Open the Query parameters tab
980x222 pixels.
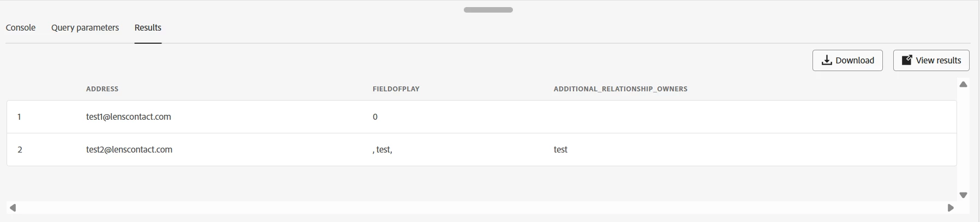(85, 27)
